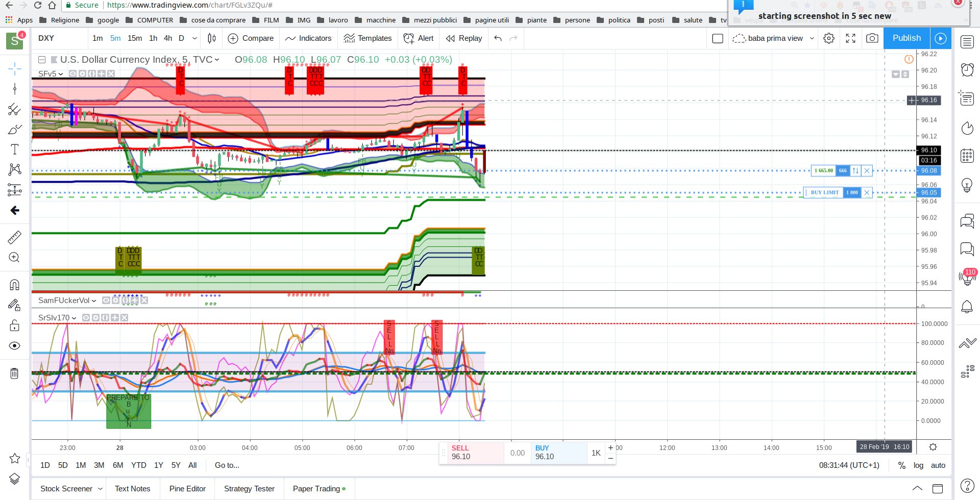Select the trend line drawing tool
The width and height of the screenshot is (980, 500).
click(x=14, y=89)
